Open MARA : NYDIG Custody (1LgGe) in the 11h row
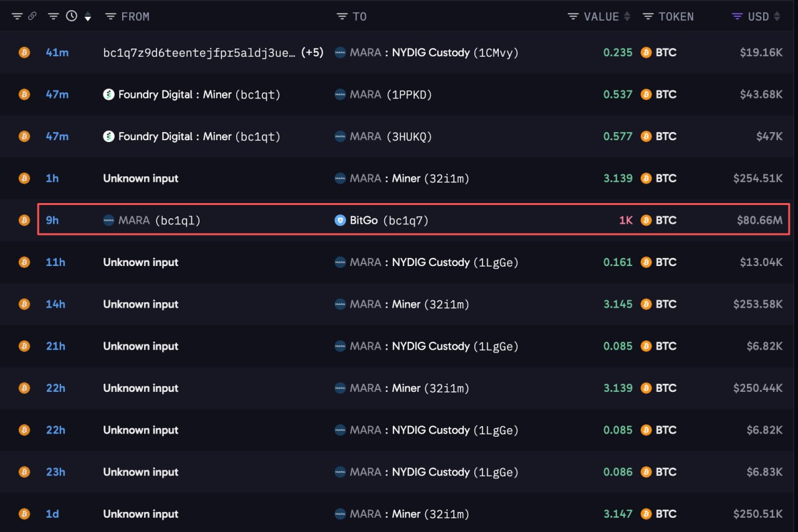Screen dimensions: 798x532 (435, 262)
